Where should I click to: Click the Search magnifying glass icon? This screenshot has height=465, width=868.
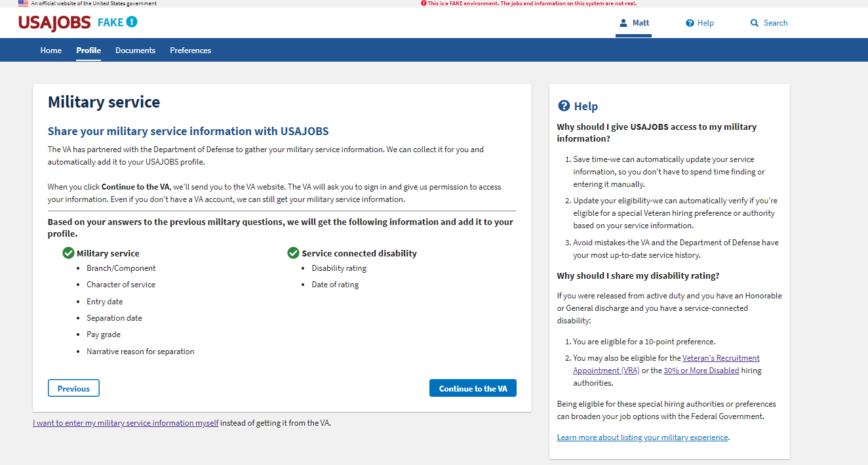click(755, 23)
